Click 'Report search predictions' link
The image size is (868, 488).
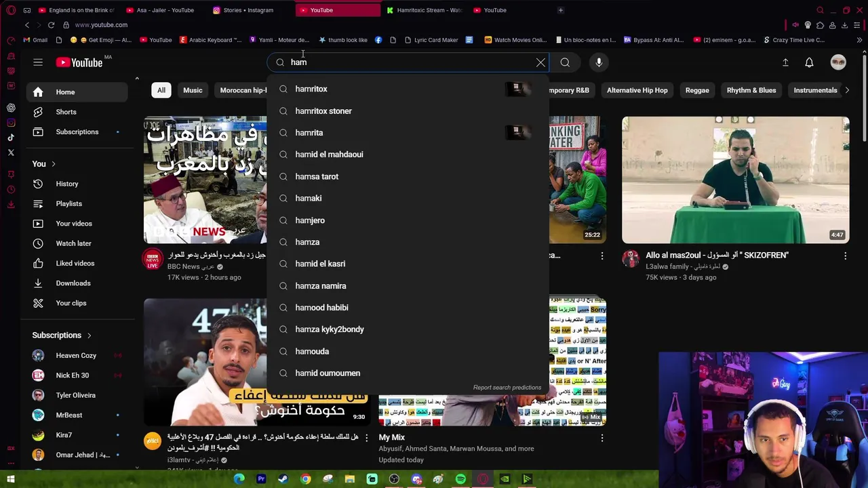tap(507, 388)
